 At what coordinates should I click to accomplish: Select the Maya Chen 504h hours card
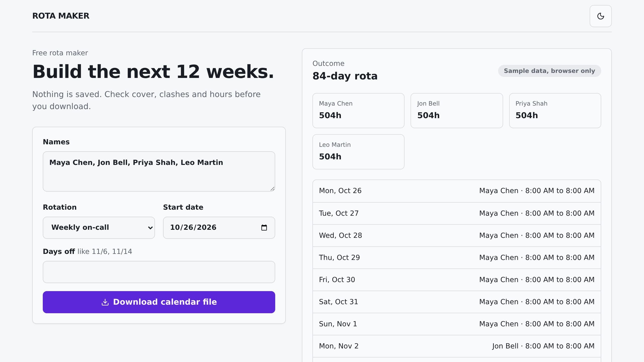pos(358,111)
